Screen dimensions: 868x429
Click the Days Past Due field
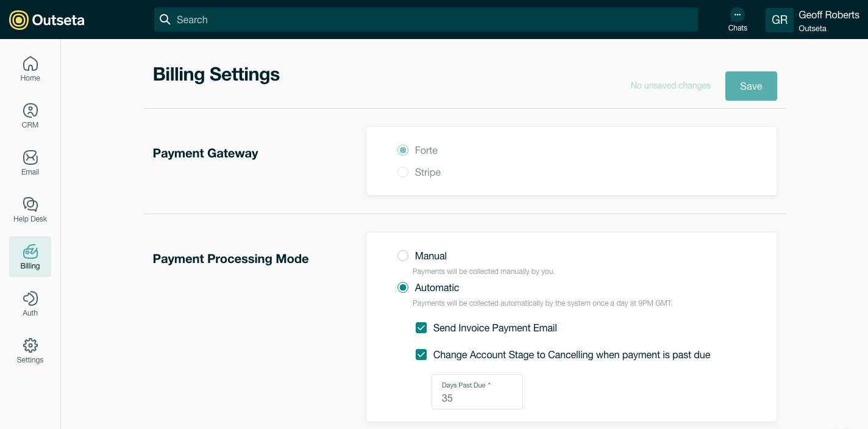click(x=477, y=398)
